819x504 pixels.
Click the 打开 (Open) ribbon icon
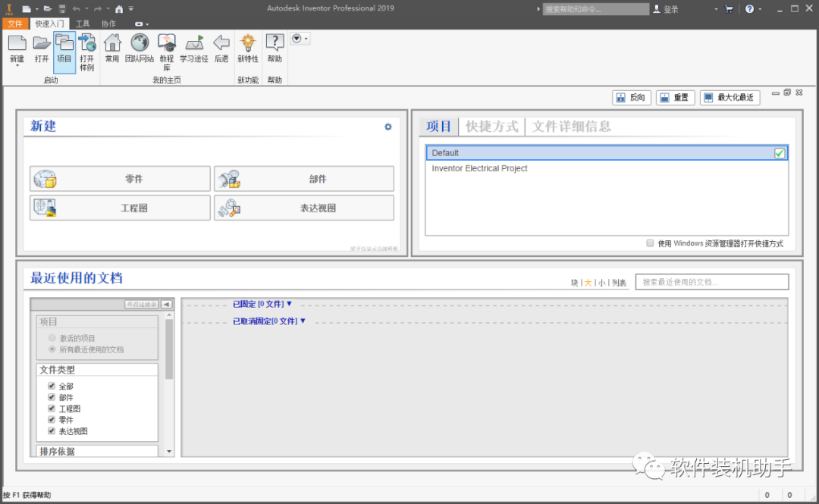(x=41, y=43)
